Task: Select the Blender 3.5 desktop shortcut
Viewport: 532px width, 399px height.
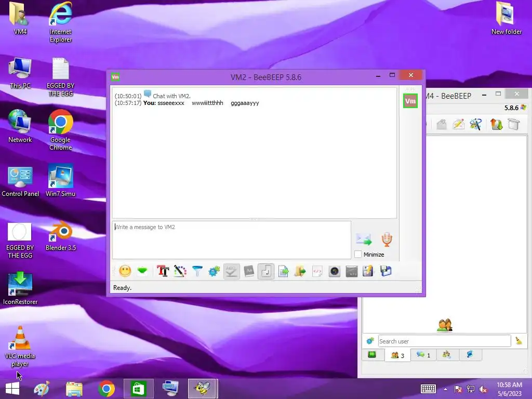Action: pyautogui.click(x=61, y=236)
